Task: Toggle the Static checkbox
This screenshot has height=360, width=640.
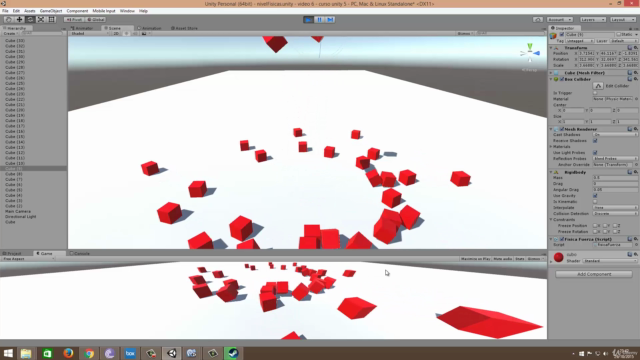Action: click(619, 35)
